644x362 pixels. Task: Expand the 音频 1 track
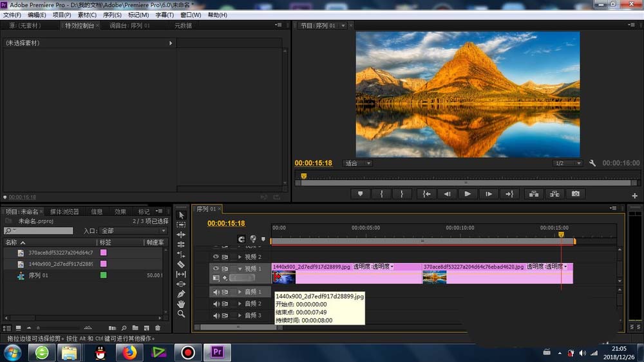coord(240,292)
